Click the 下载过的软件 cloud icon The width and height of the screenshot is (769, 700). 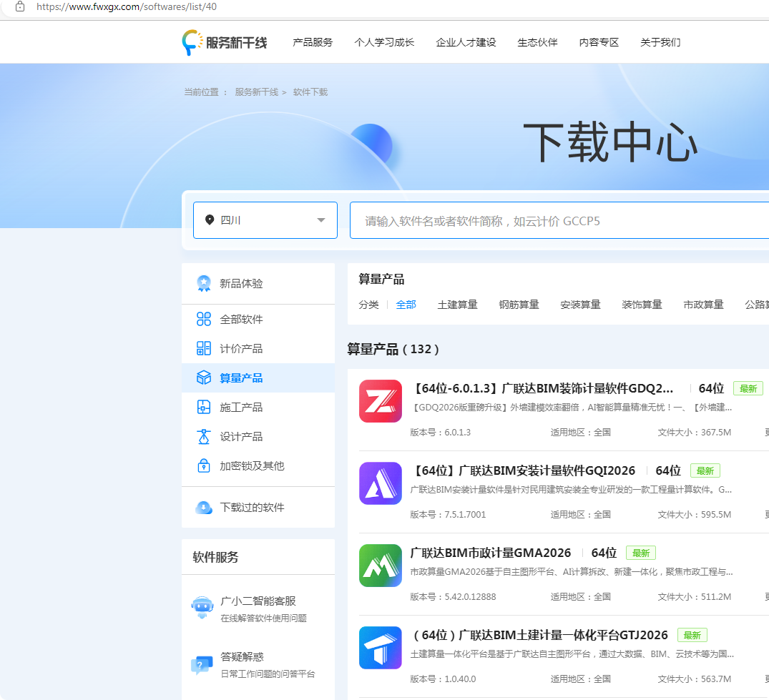[x=204, y=508]
